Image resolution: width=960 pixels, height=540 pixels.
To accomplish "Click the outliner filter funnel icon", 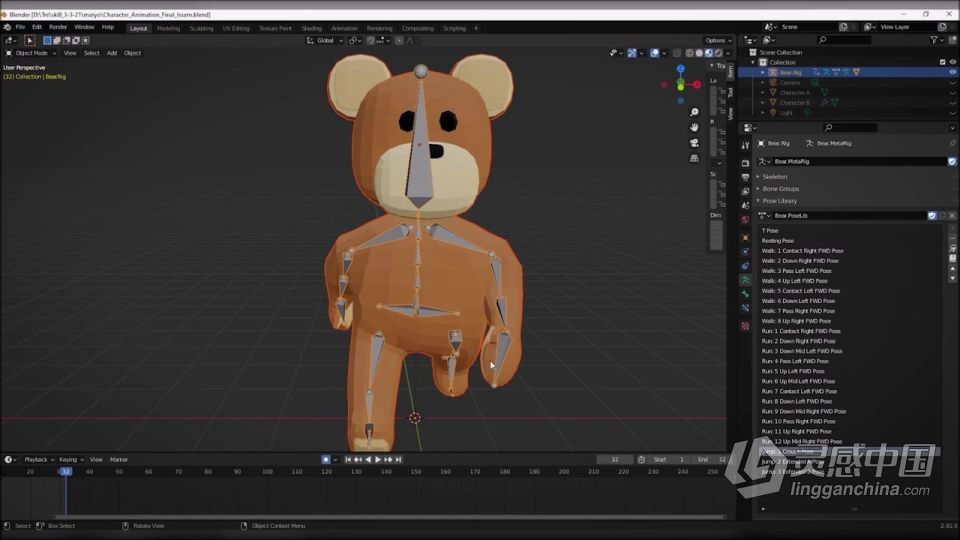I will tap(934, 40).
